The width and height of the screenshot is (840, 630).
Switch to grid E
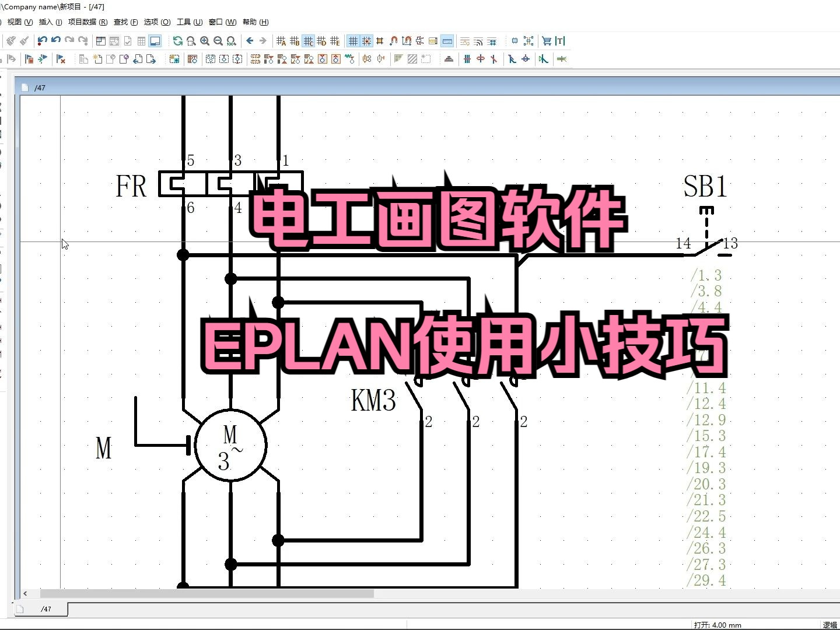335,41
